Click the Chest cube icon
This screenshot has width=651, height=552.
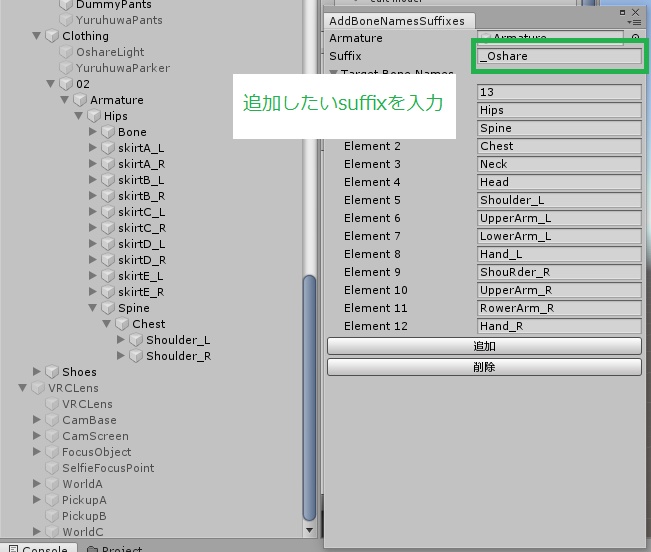tap(122, 324)
